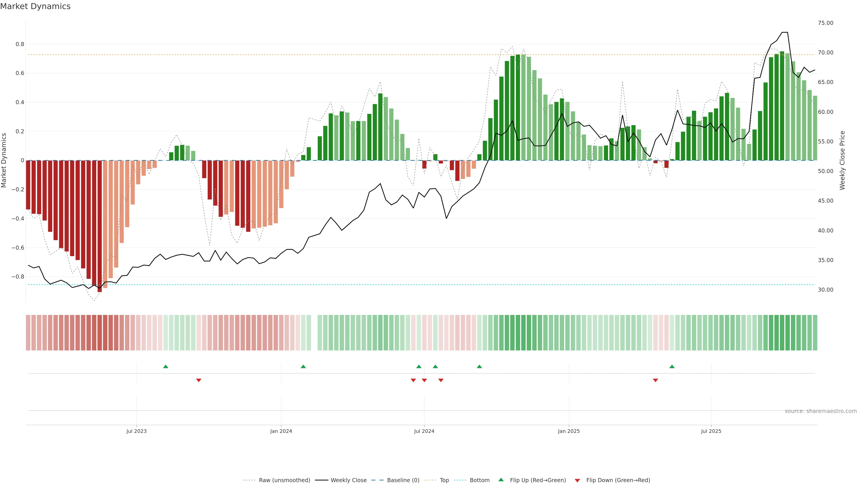The image size is (868, 488).
Task: Click the Weekly Close Price axis title
Action: pyautogui.click(x=842, y=160)
